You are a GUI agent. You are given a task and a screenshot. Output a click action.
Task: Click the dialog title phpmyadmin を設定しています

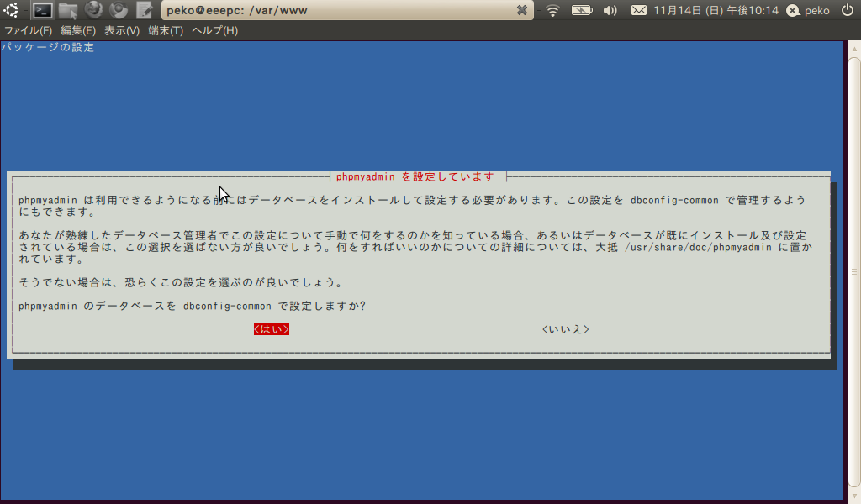click(415, 176)
